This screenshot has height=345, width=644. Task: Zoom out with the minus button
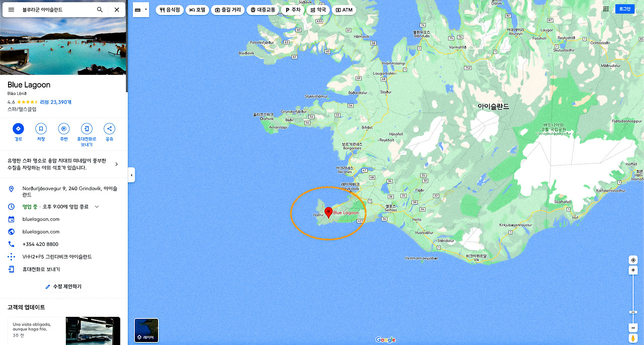tap(633, 328)
